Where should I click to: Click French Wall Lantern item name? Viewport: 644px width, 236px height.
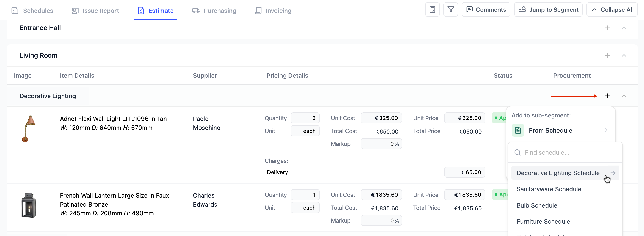point(115,200)
